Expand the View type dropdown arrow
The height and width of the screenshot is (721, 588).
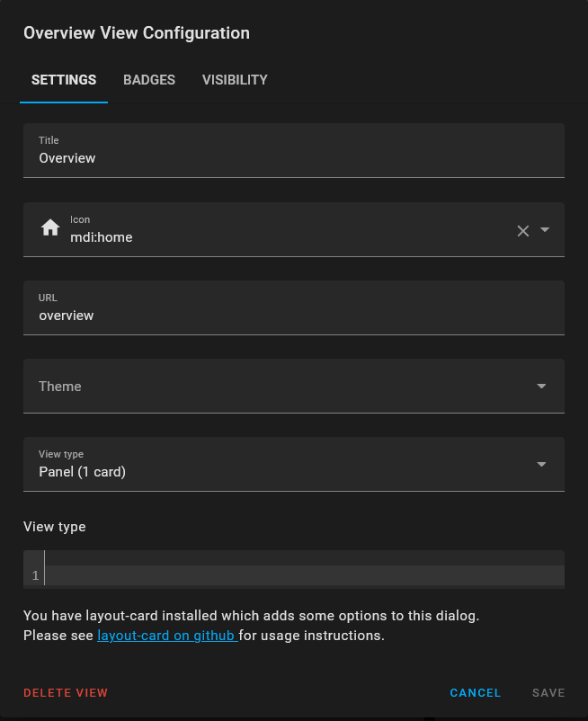pos(541,465)
